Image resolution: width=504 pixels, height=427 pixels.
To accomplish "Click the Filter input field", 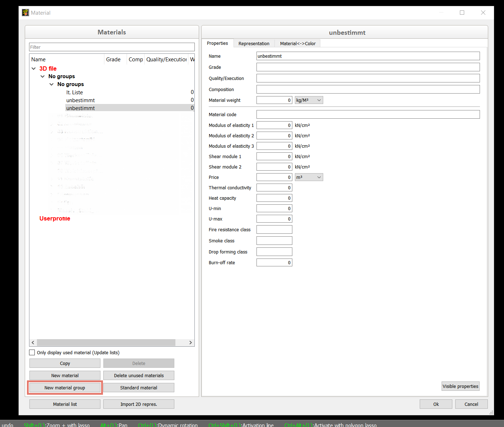I will [112, 47].
